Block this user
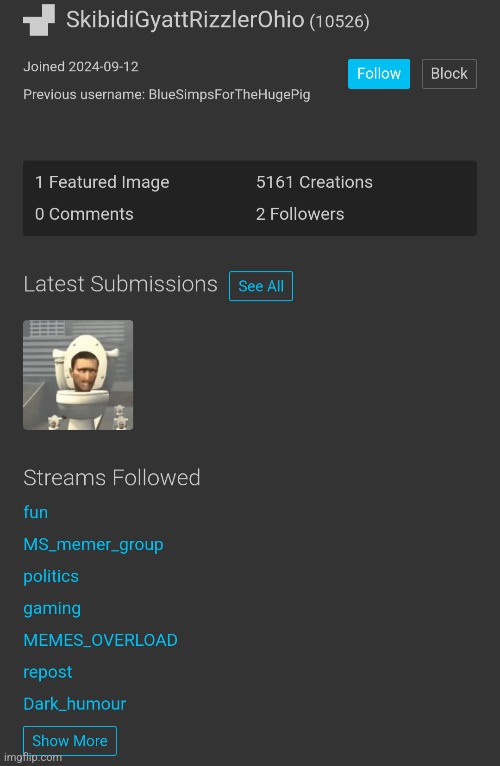This screenshot has height=766, width=500. pos(449,74)
